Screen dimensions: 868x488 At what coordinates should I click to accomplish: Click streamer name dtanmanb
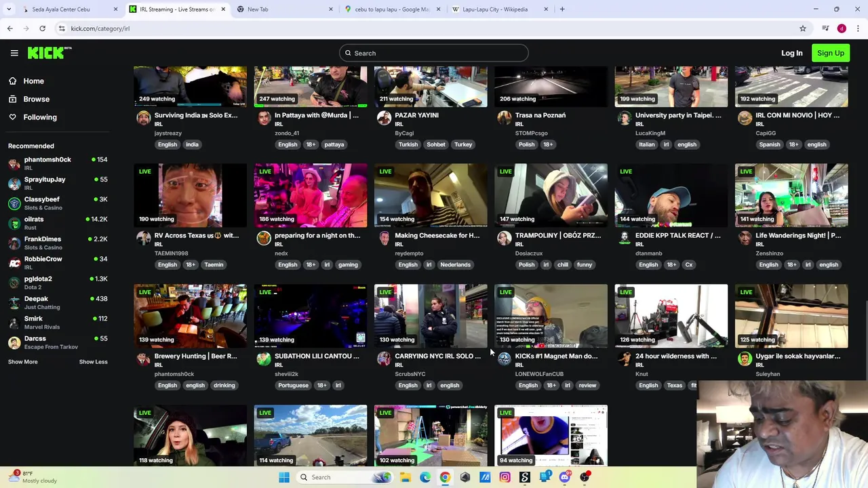(648, 253)
